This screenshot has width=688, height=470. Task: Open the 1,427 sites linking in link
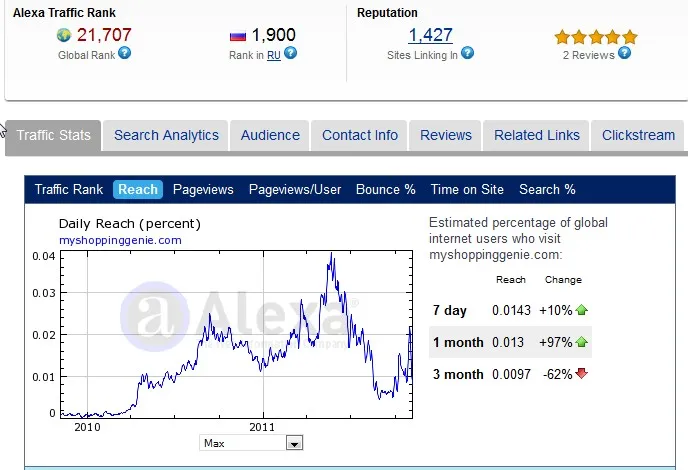(x=430, y=35)
